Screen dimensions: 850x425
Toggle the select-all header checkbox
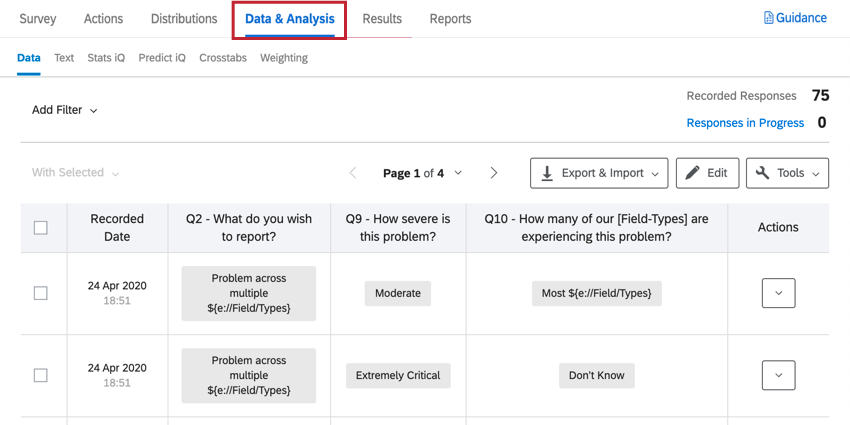tap(41, 228)
